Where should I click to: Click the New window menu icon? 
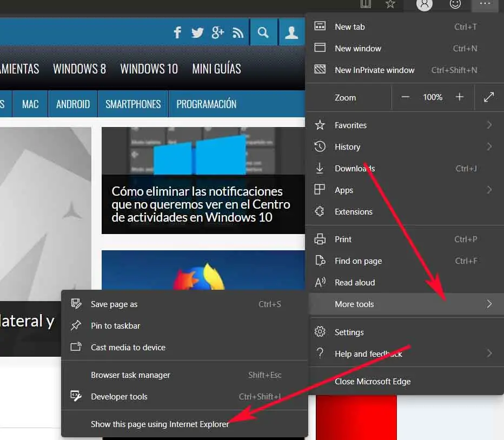320,48
